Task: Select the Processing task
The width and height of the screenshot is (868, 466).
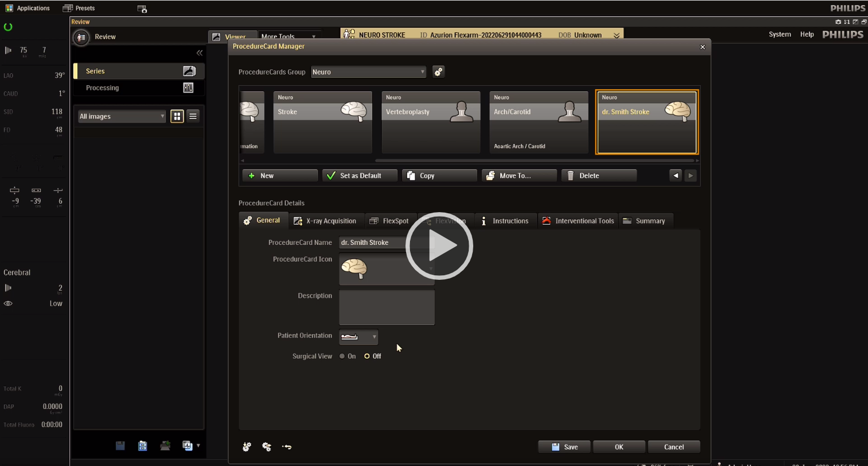Action: [139, 88]
